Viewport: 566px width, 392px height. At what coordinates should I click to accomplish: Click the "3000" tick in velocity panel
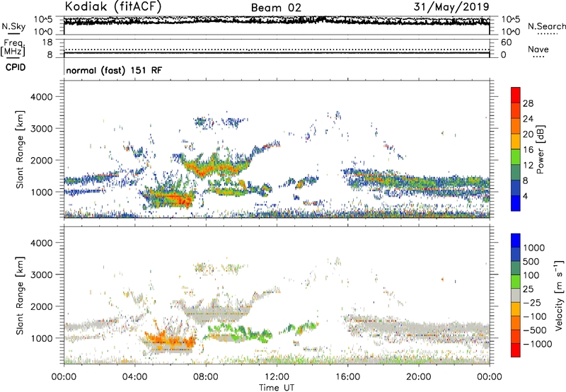(41, 275)
